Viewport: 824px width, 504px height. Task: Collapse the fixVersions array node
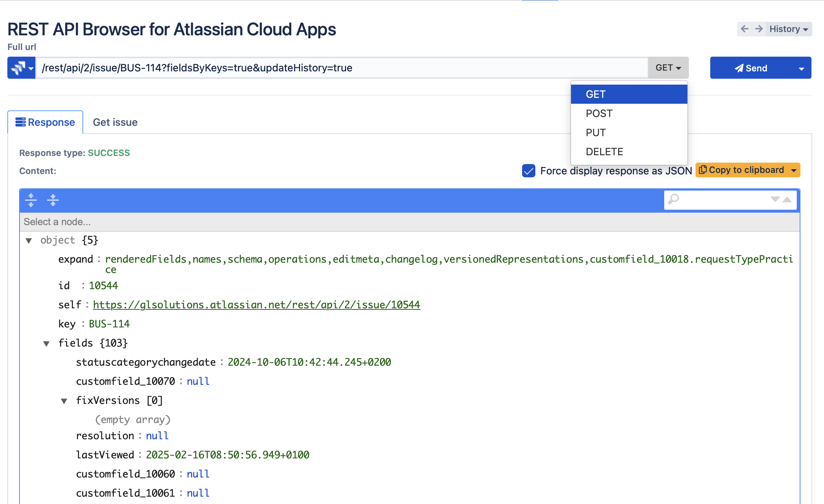coord(64,401)
